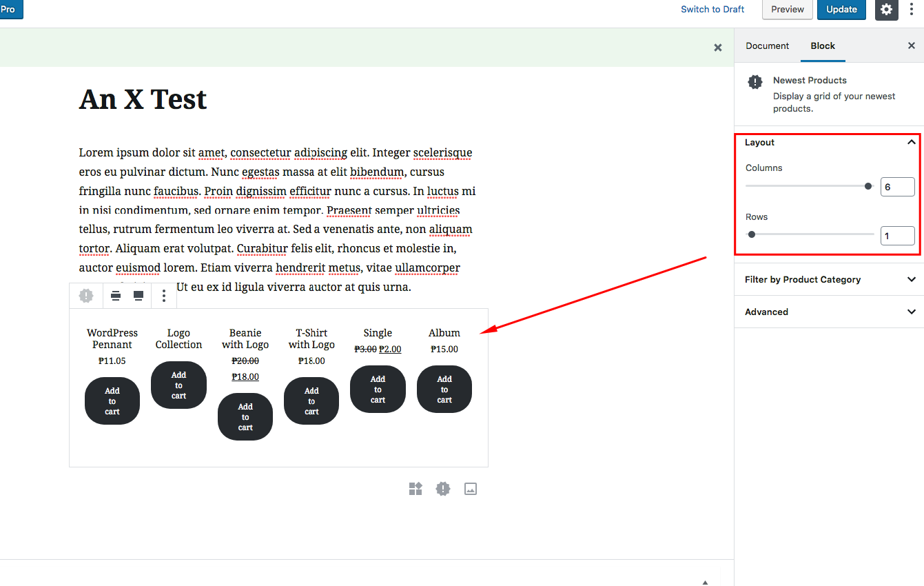924x586 pixels.
Task: Click the T-Shirt with Logo product name
Action: 311,339
